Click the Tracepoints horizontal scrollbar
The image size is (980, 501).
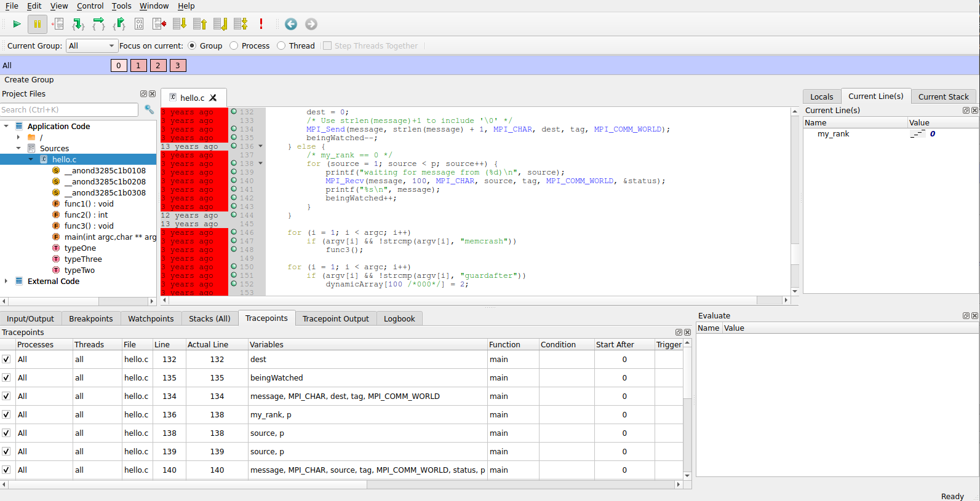point(342,484)
